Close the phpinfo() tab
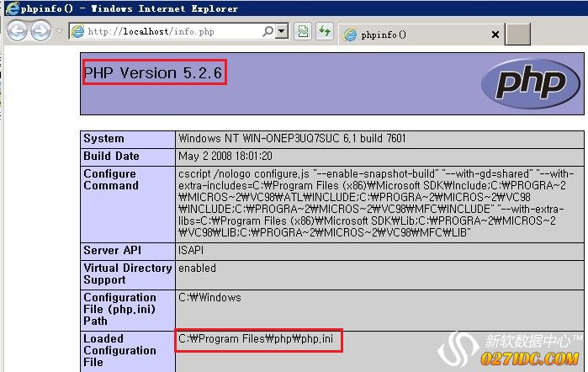The height and width of the screenshot is (372, 588). click(495, 35)
